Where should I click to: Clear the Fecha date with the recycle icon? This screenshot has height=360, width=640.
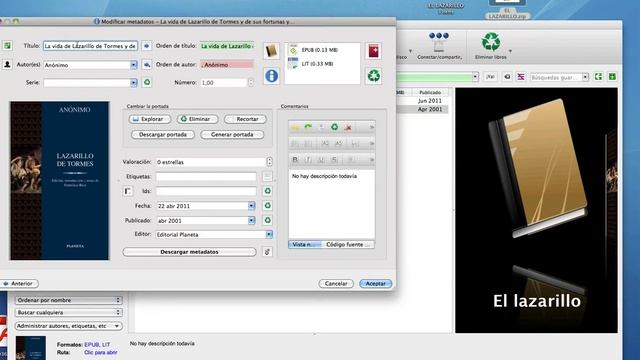[267, 206]
